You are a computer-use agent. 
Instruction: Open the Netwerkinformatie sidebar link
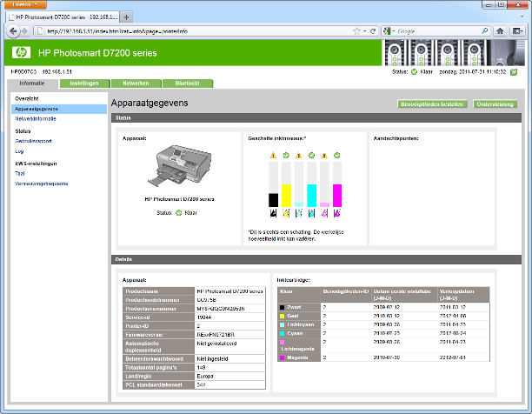coord(36,118)
